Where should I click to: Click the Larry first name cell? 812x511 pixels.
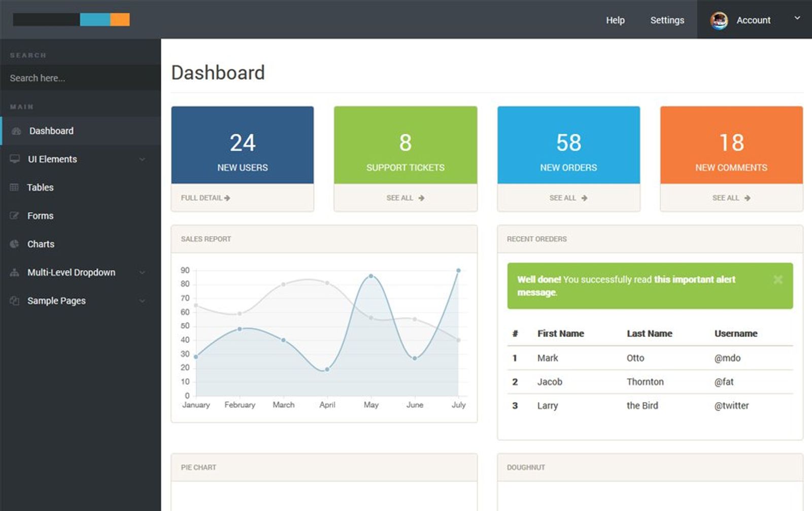click(x=548, y=405)
